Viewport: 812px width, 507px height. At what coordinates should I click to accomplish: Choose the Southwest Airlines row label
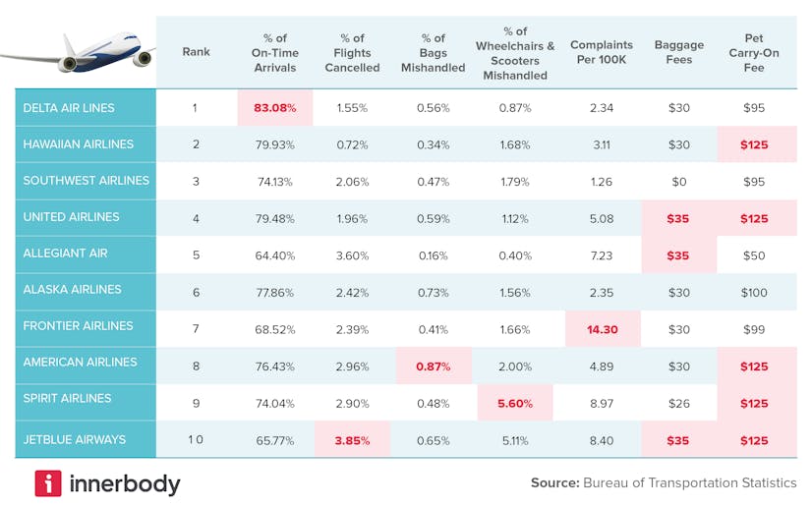(x=87, y=181)
